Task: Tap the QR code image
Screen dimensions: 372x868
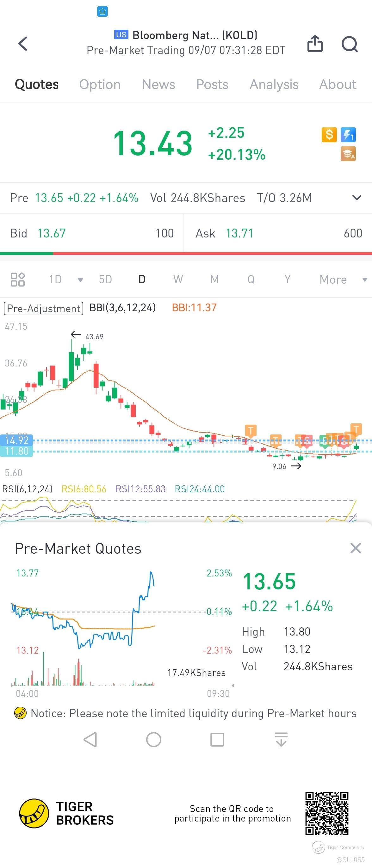Action: (326, 813)
